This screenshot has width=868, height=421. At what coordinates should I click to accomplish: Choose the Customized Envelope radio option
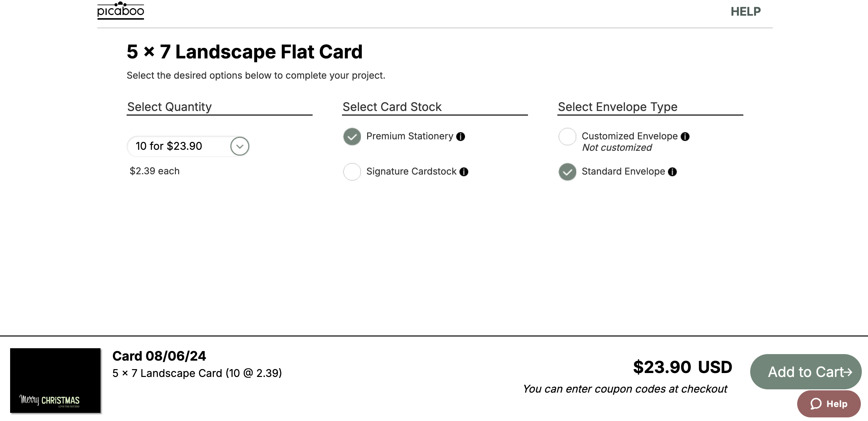(x=567, y=136)
